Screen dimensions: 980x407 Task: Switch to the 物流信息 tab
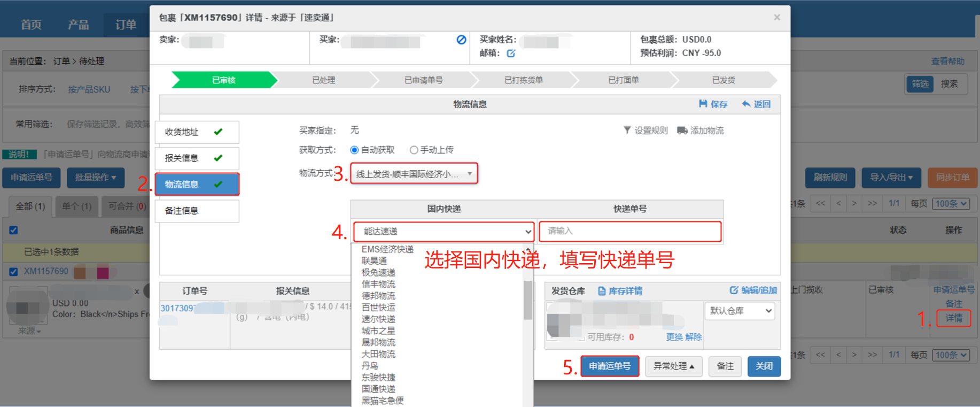(x=197, y=185)
